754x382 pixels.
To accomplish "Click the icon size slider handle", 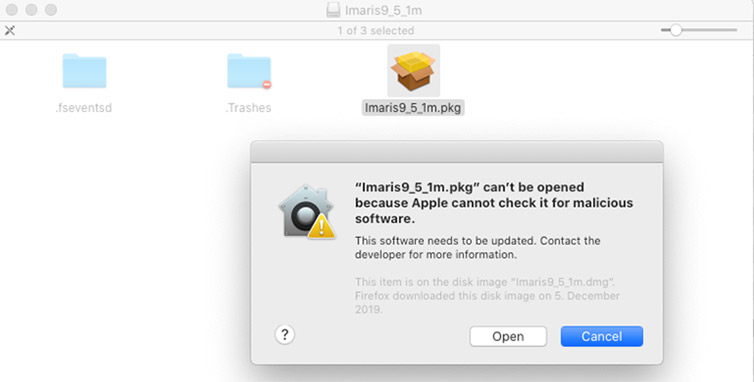I will pyautogui.click(x=676, y=30).
